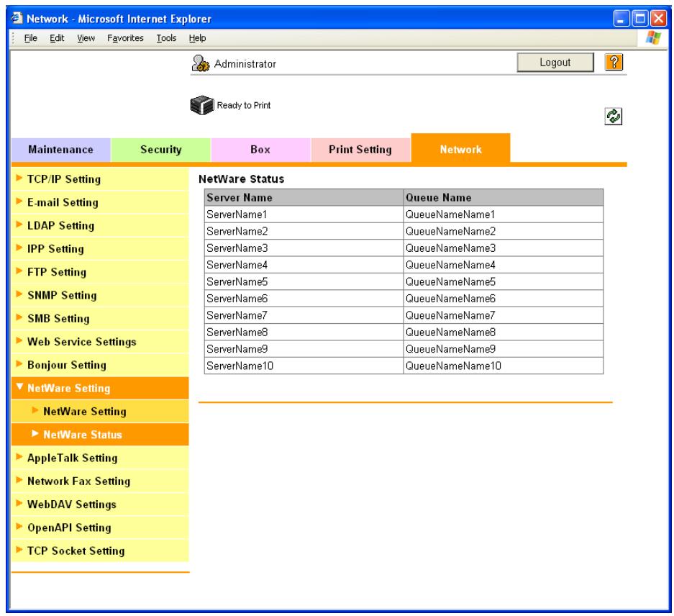674x616 pixels.
Task: Expand Web Service Settings in sidebar
Action: coord(100,342)
